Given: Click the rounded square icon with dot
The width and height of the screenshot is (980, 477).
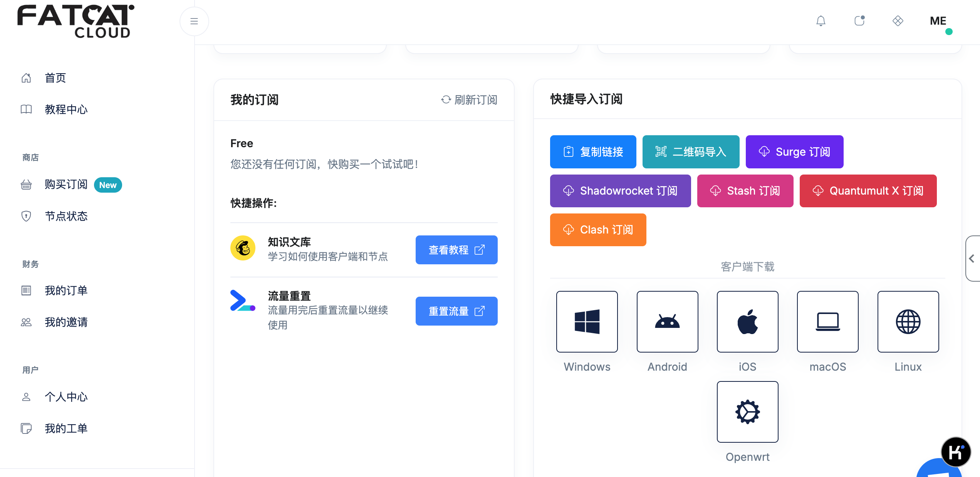Looking at the screenshot, I should (x=859, y=21).
